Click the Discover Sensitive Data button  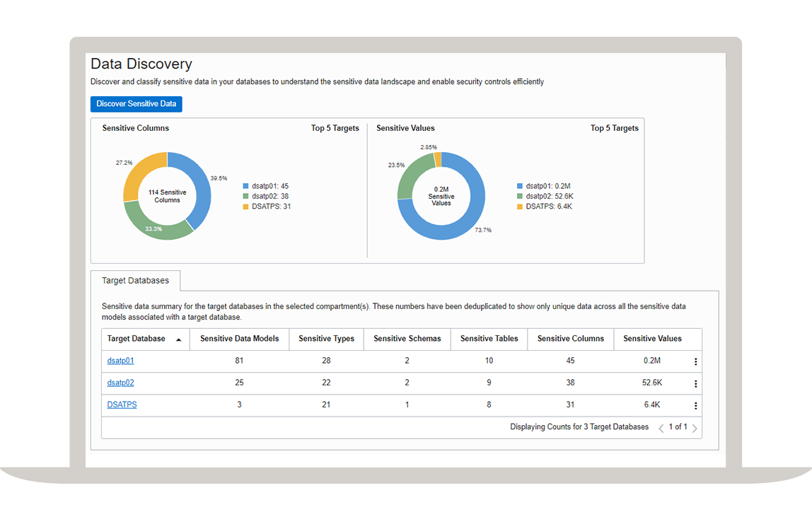136,104
